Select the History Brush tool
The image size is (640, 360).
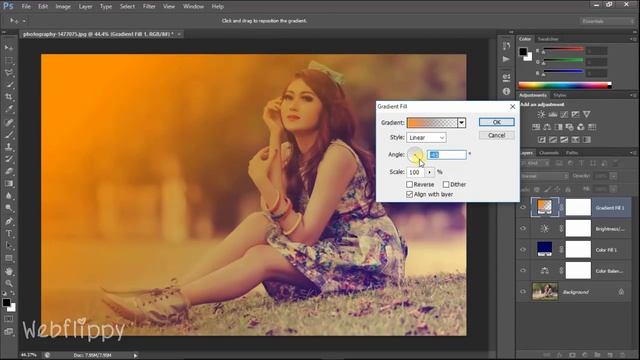point(9,159)
